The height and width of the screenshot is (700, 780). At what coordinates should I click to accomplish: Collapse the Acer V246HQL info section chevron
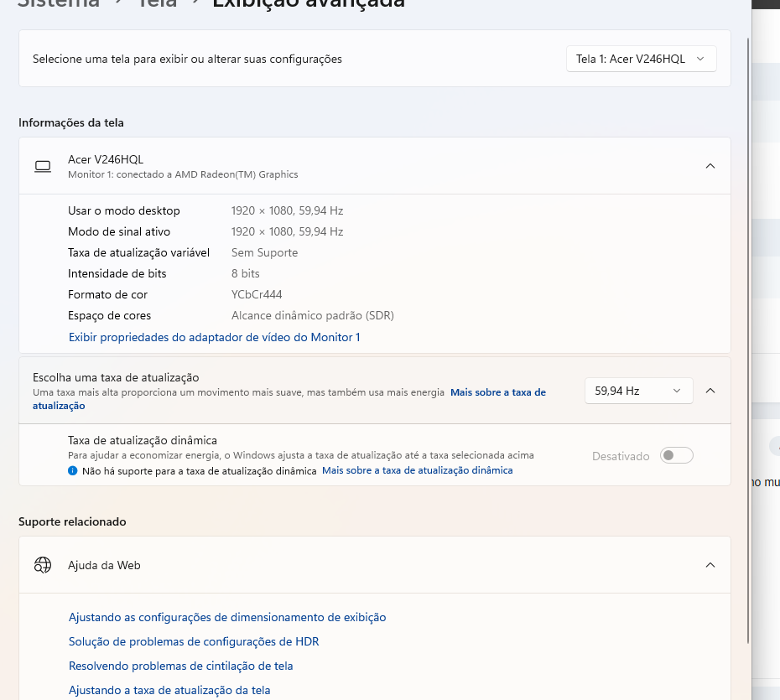click(710, 166)
